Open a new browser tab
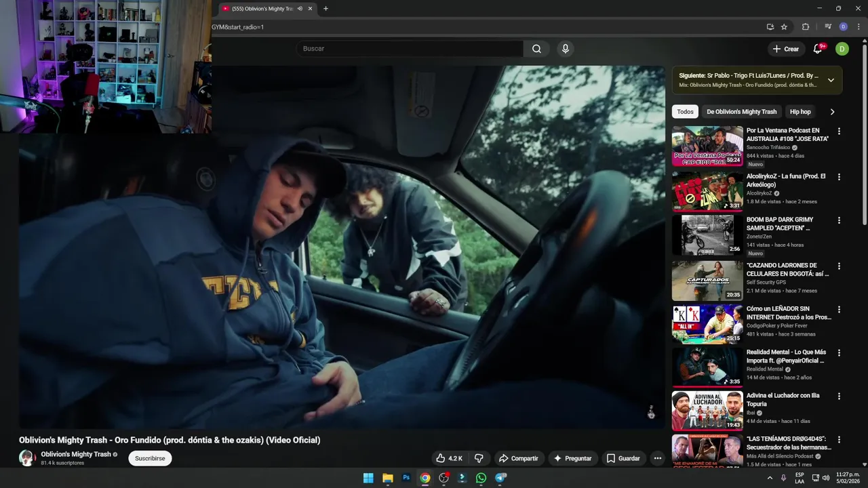This screenshot has width=868, height=488. pos(325,9)
